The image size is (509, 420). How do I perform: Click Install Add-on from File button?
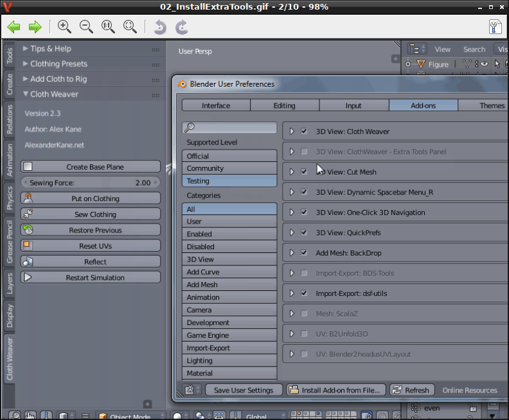pyautogui.click(x=336, y=390)
